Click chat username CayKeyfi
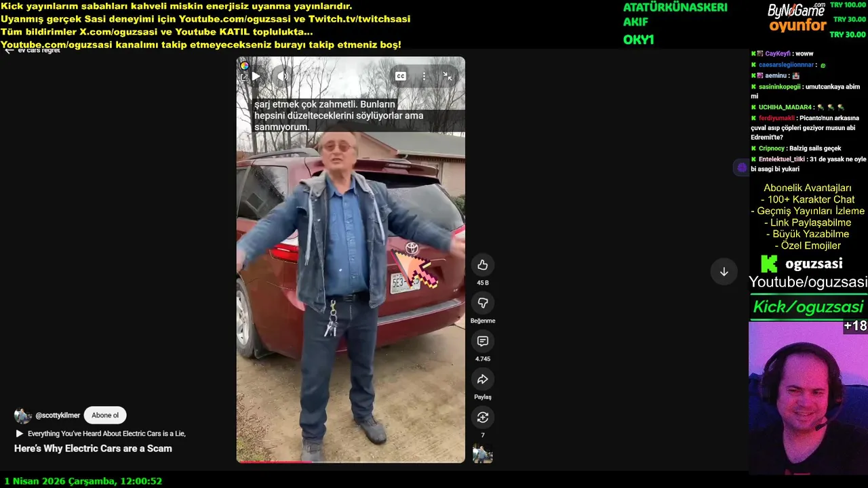868x488 pixels. click(779, 54)
